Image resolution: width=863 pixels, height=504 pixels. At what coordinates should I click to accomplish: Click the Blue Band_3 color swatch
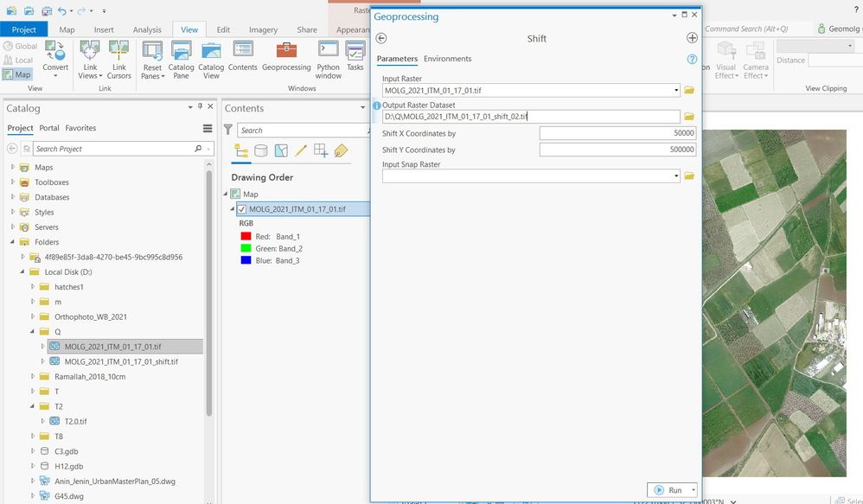click(246, 260)
